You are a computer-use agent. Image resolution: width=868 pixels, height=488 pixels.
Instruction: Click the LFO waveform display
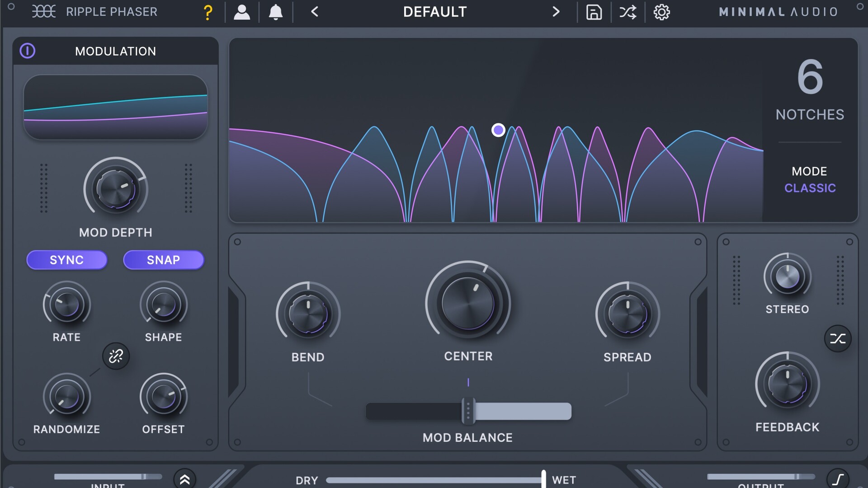116,107
